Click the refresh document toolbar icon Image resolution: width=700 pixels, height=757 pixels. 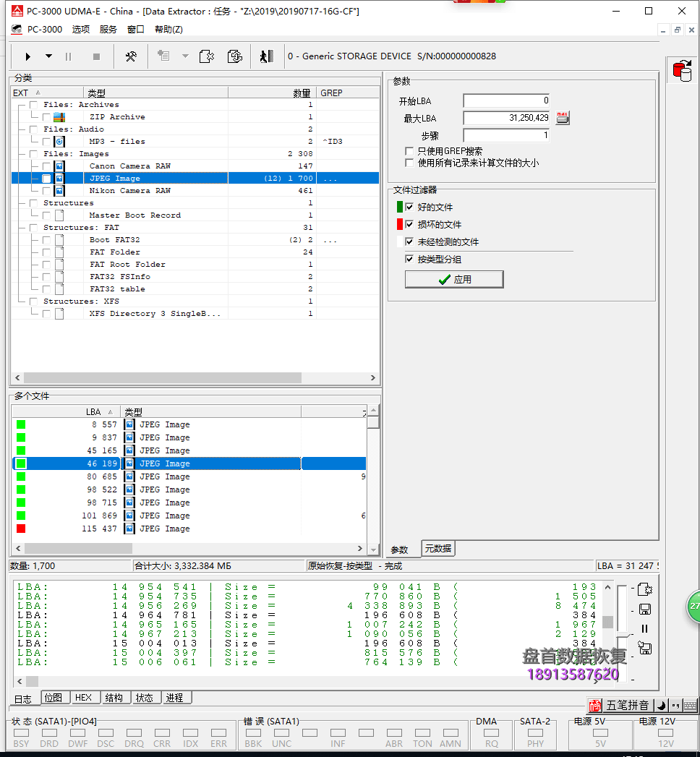235,56
